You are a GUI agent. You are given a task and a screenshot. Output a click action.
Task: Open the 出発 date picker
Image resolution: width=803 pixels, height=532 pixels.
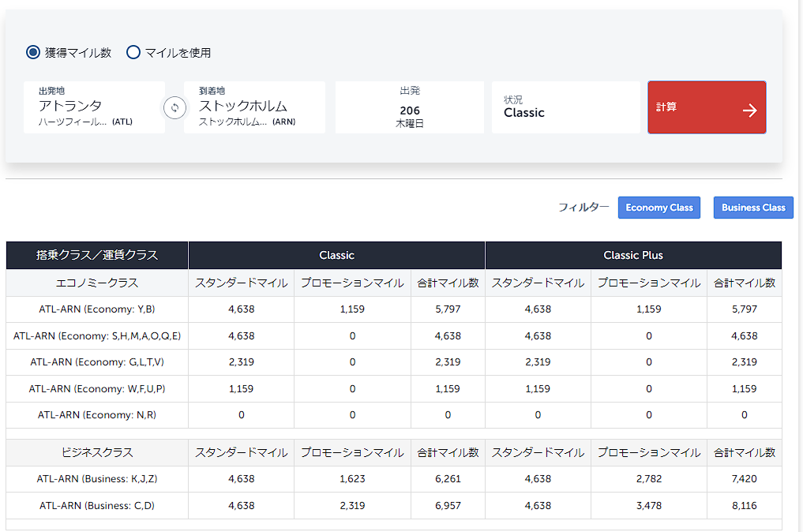(x=409, y=107)
